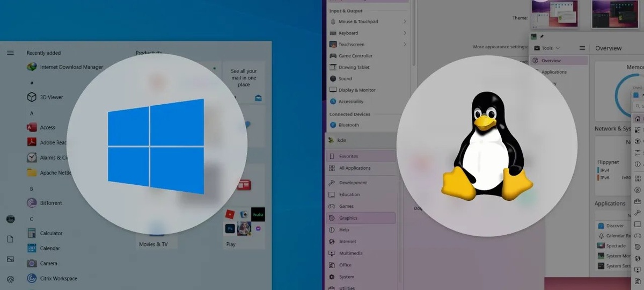Open the red News tile

(244, 185)
